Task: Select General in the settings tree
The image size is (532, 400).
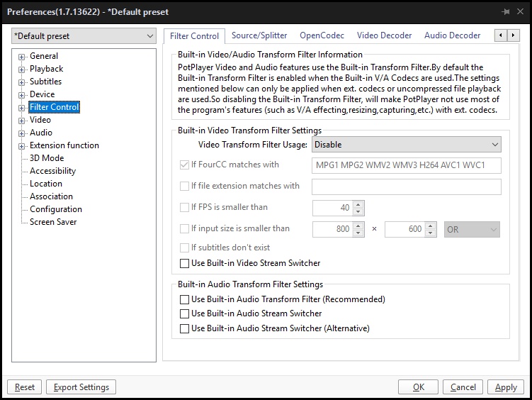Action: click(x=44, y=56)
